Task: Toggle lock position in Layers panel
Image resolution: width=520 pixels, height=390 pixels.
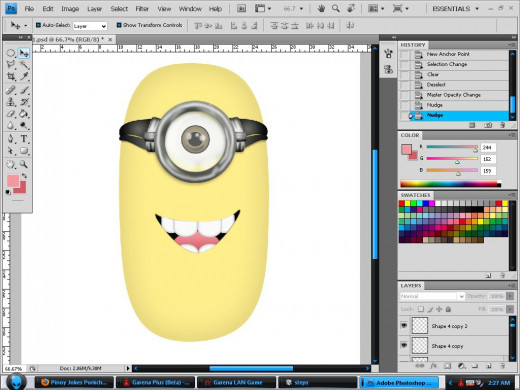Action: coord(439,309)
